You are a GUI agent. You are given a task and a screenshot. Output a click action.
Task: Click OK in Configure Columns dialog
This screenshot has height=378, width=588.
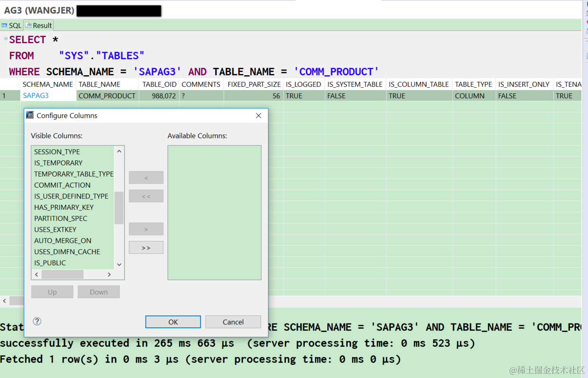[x=173, y=322]
